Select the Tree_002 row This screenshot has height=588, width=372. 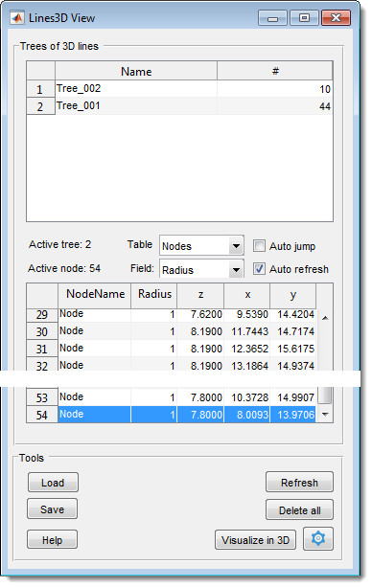[x=180, y=89]
